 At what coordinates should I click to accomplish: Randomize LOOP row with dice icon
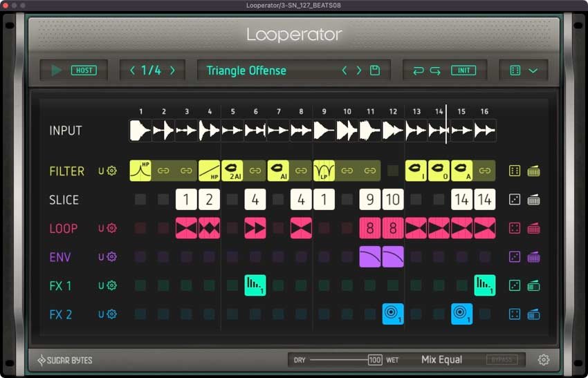[515, 228]
